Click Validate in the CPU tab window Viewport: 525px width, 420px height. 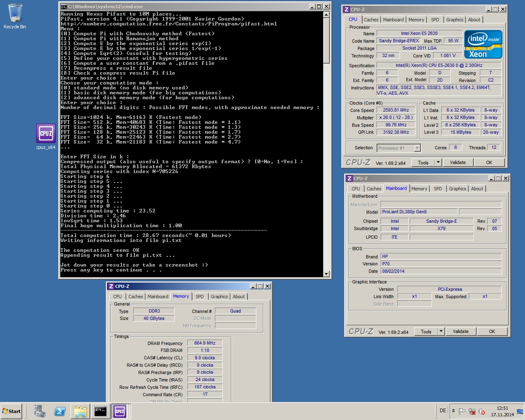click(x=458, y=162)
